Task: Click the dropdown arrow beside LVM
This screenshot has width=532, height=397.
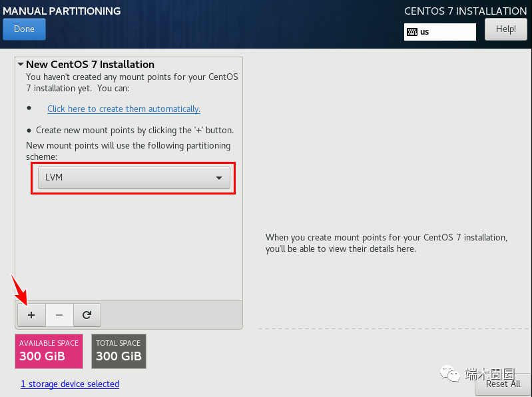Action: [x=219, y=178]
